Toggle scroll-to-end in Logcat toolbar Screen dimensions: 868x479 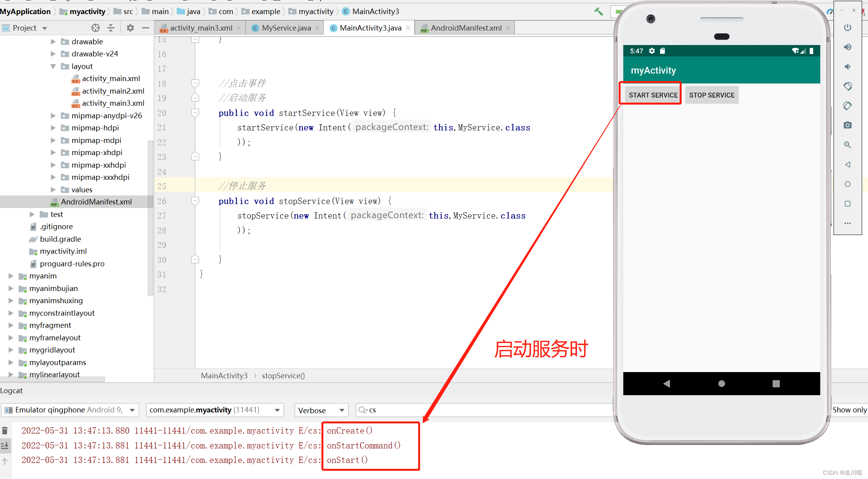5,445
